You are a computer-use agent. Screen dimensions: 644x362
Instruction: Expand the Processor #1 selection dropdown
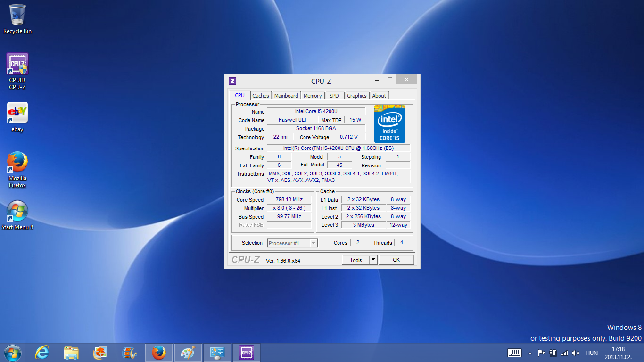pos(314,243)
